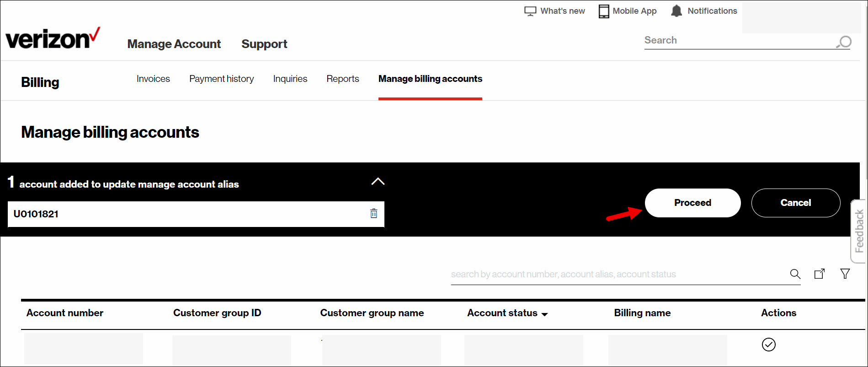Click the export icon above the table
868x367 pixels.
click(820, 274)
